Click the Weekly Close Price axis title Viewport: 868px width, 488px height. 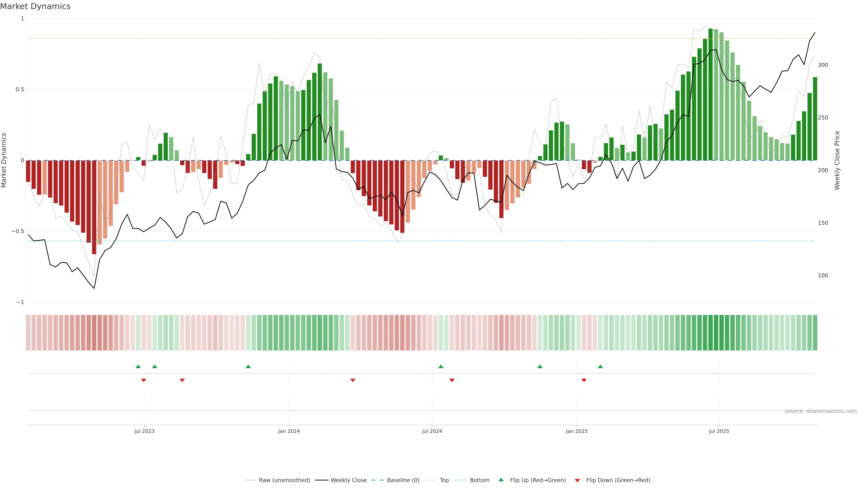pos(837,160)
